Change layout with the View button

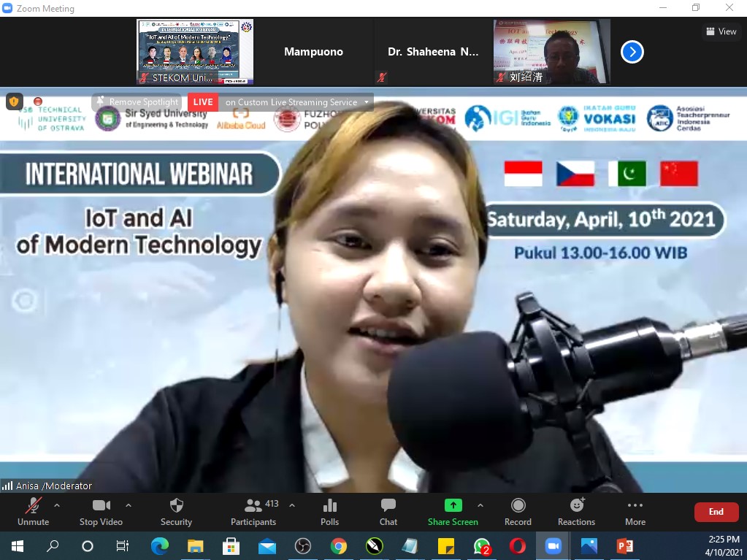point(721,31)
